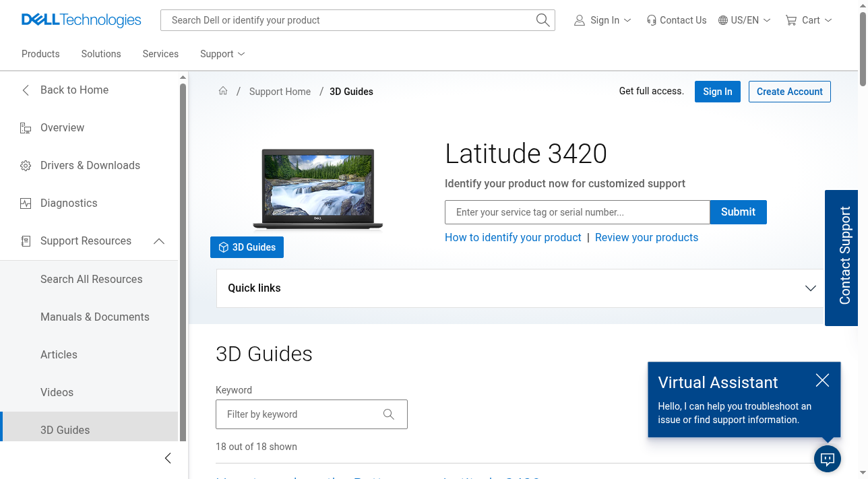
Task: Click the magnifier icon in keyword filter
Action: (389, 414)
